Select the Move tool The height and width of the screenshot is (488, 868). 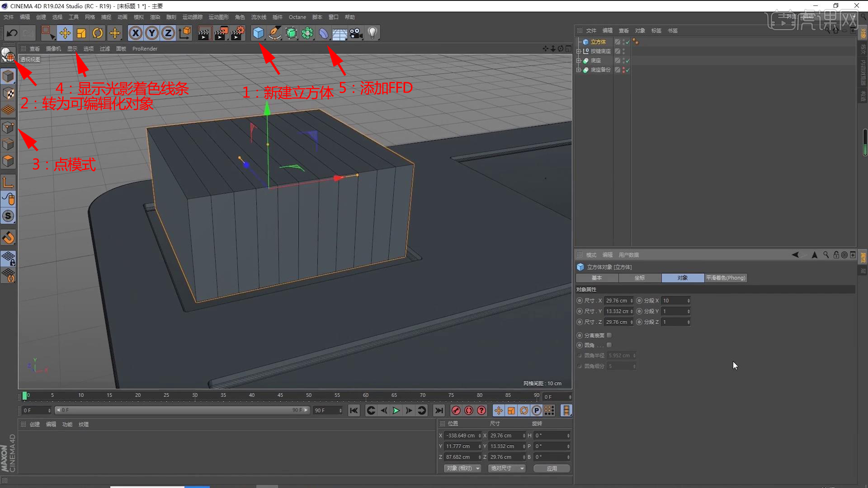click(x=65, y=33)
